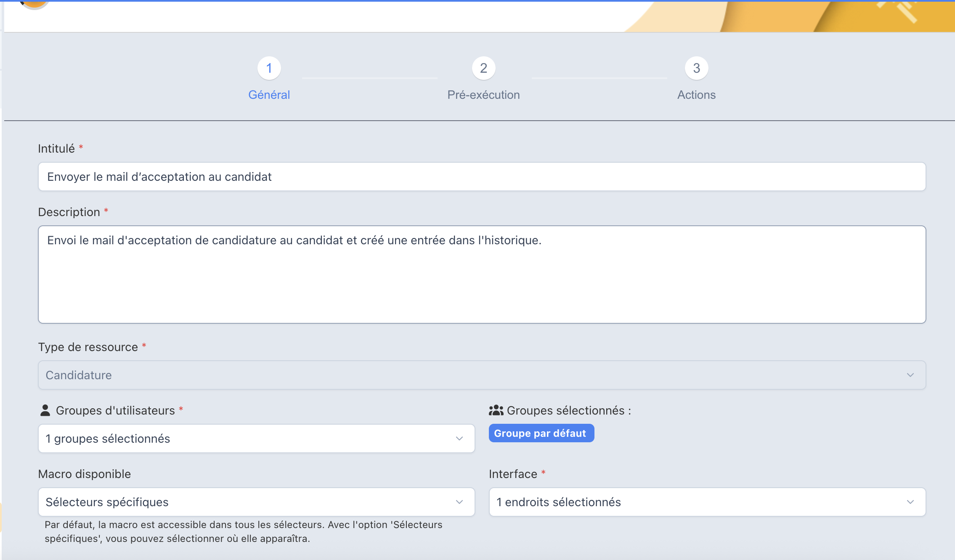
Task: Click the Actions step label
Action: click(x=697, y=95)
